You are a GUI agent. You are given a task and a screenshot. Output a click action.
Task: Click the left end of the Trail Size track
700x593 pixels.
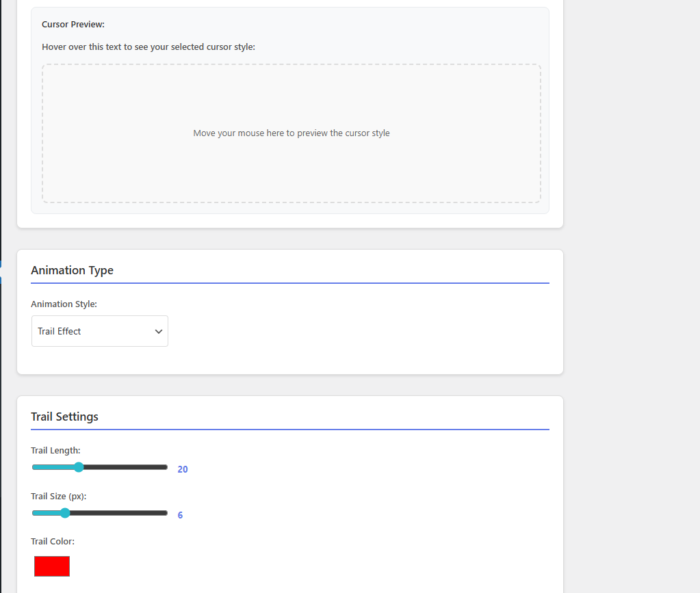pyautogui.click(x=34, y=512)
